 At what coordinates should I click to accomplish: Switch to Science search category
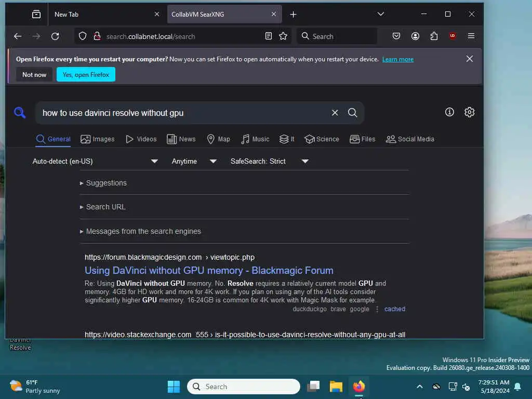(322, 139)
